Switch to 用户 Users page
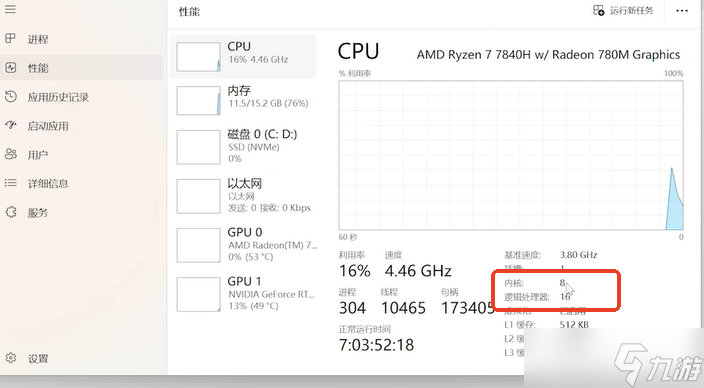Image resolution: width=704 pixels, height=388 pixels. click(82, 155)
